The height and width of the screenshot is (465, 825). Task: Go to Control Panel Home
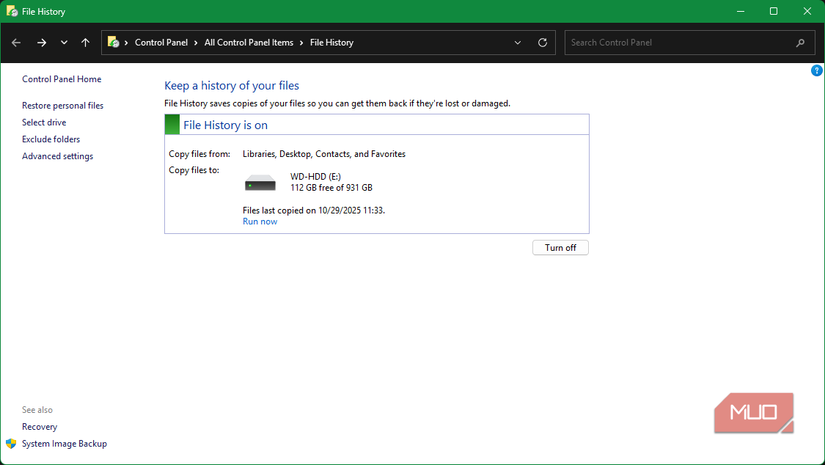pyautogui.click(x=62, y=79)
